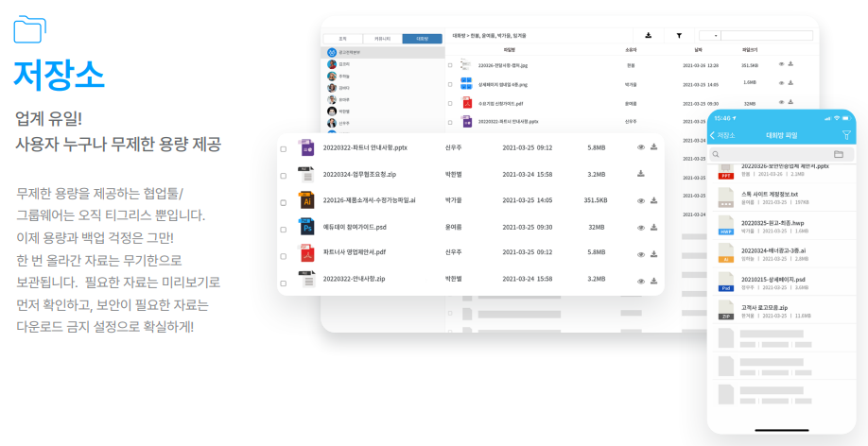Download the 20220322-안내사항.zip file
The width and height of the screenshot is (868, 446).
653,281
